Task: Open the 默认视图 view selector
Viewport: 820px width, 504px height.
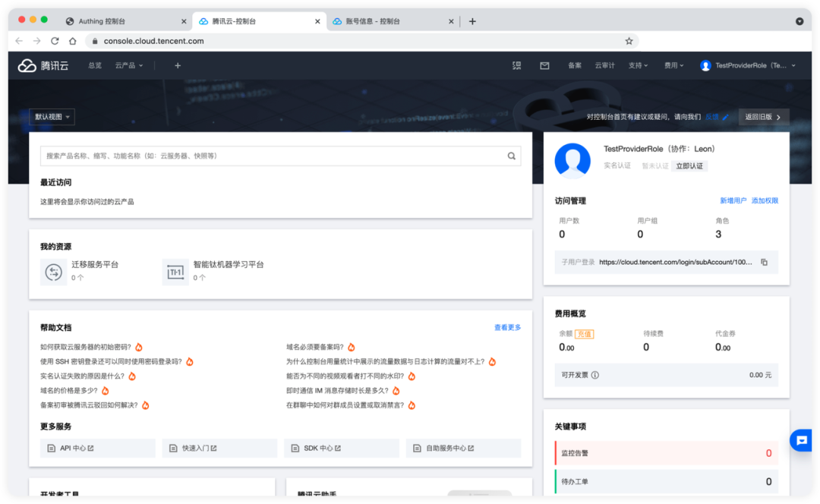Action: (x=52, y=117)
